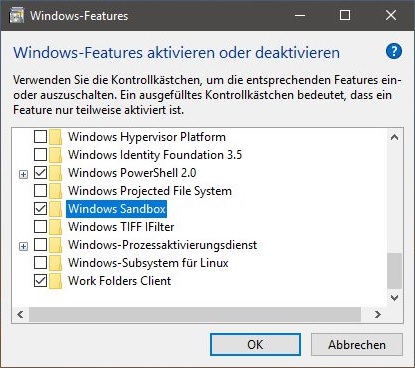This screenshot has height=368, width=415.
Task: Click folder icon beside Windows Identity Foundation 3.5
Action: [55, 155]
